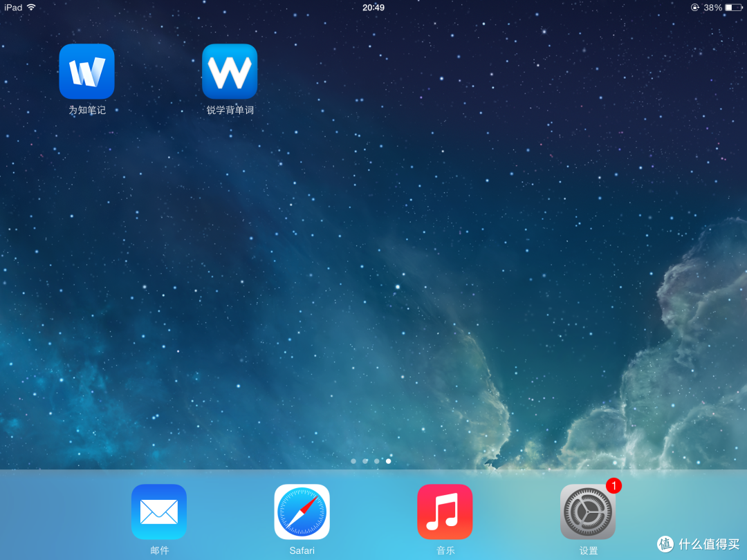Tap the battery indicator icon
Screen dimensions: 747x560
coord(734,7)
